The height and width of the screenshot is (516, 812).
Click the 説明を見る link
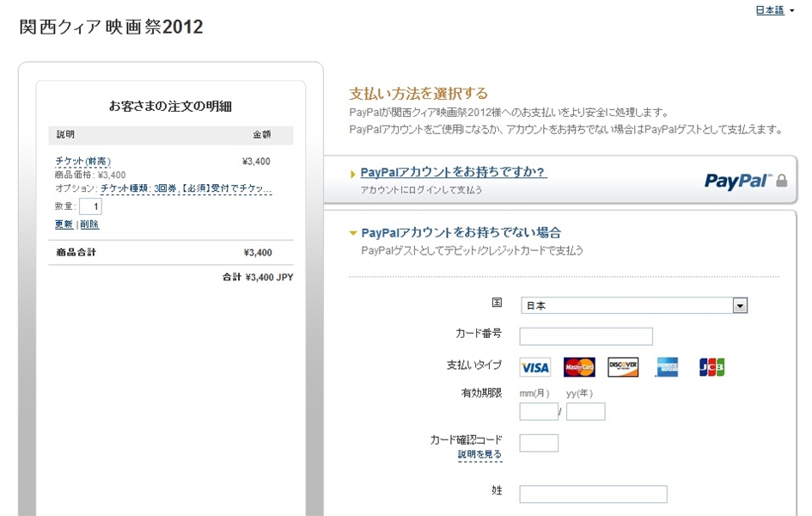(479, 454)
